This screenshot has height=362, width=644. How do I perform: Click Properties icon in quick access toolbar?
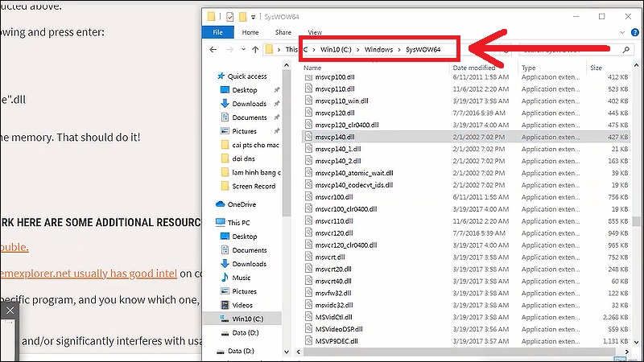point(230,17)
